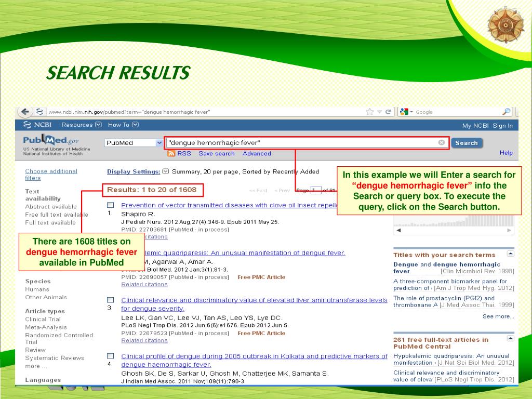Open Related citations under PMID 22690057
Screen dimensions: 532x399
click(144, 284)
